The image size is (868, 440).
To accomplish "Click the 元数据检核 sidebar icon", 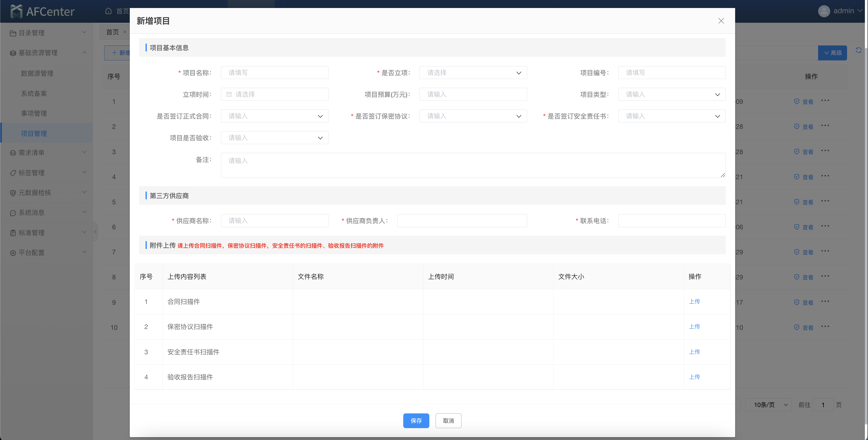I will 13,193.
